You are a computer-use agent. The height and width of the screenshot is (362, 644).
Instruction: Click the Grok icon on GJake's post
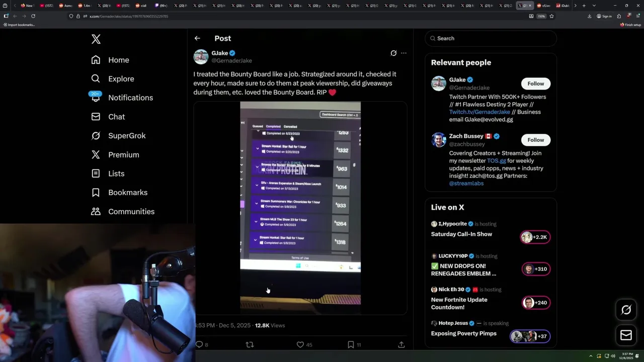coord(393,53)
